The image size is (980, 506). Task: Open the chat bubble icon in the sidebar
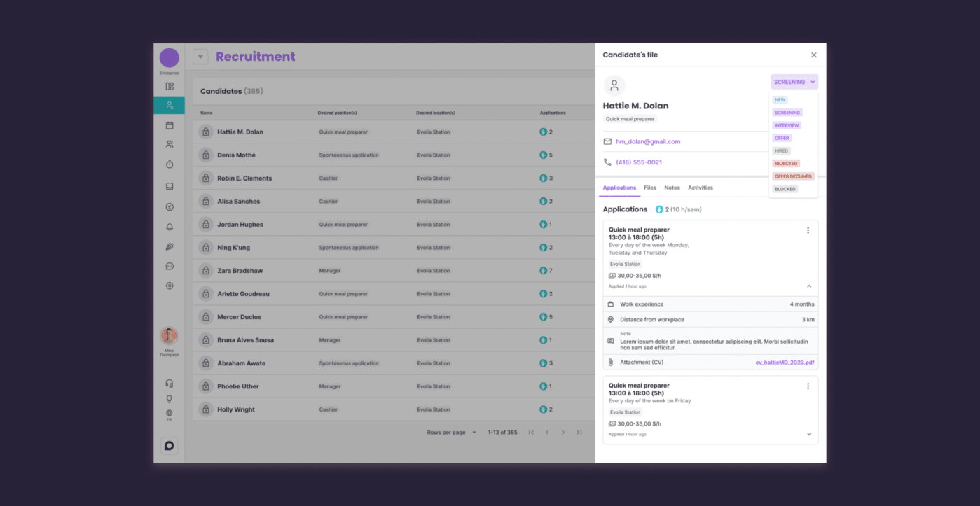coord(170,266)
